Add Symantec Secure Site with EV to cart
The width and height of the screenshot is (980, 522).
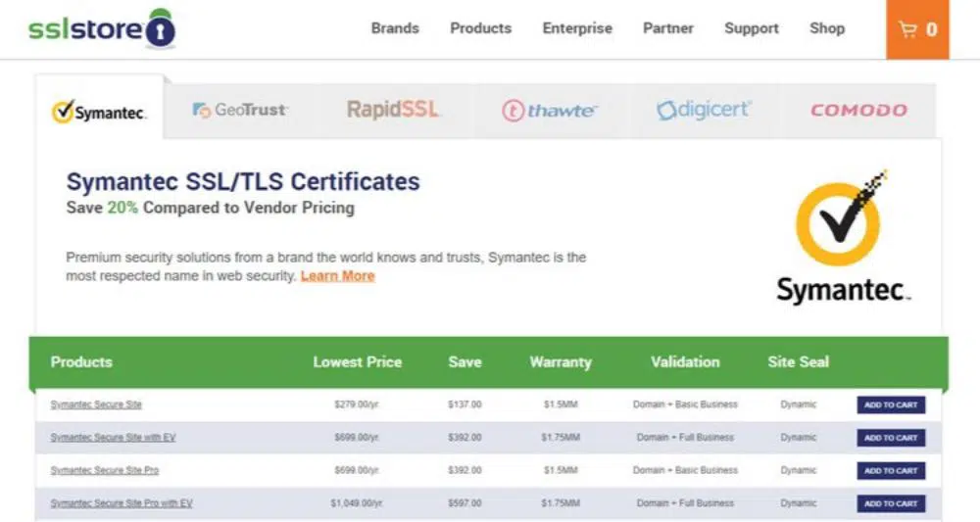coord(891,438)
